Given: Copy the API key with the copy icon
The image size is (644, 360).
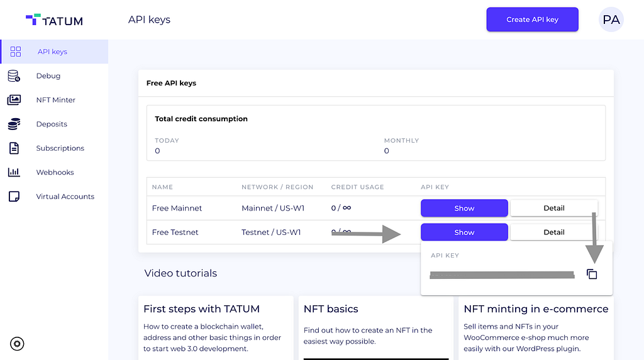Looking at the screenshot, I should (591, 274).
